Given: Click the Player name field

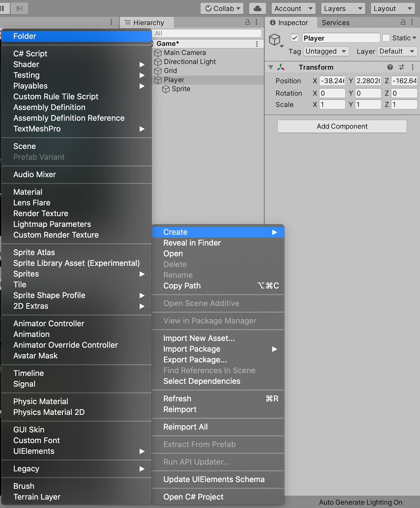Looking at the screenshot, I should (x=341, y=38).
